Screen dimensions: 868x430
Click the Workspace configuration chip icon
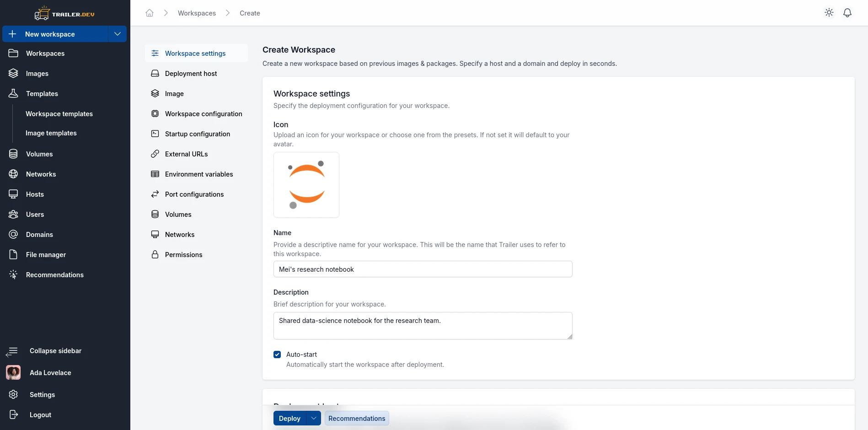coord(155,113)
